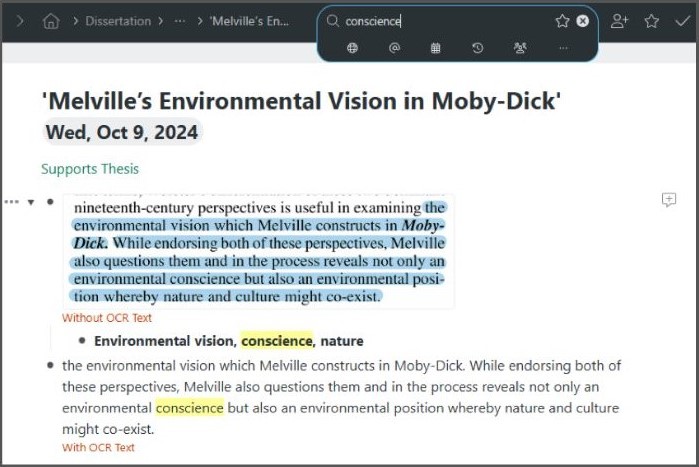Click the people group filter icon
This screenshot has width=699, height=467.
click(x=520, y=48)
